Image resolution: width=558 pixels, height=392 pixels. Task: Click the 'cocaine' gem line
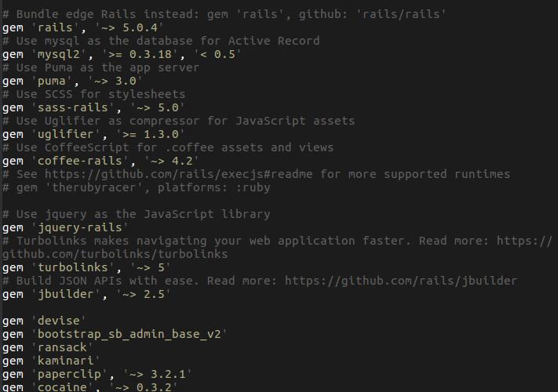tap(89, 387)
